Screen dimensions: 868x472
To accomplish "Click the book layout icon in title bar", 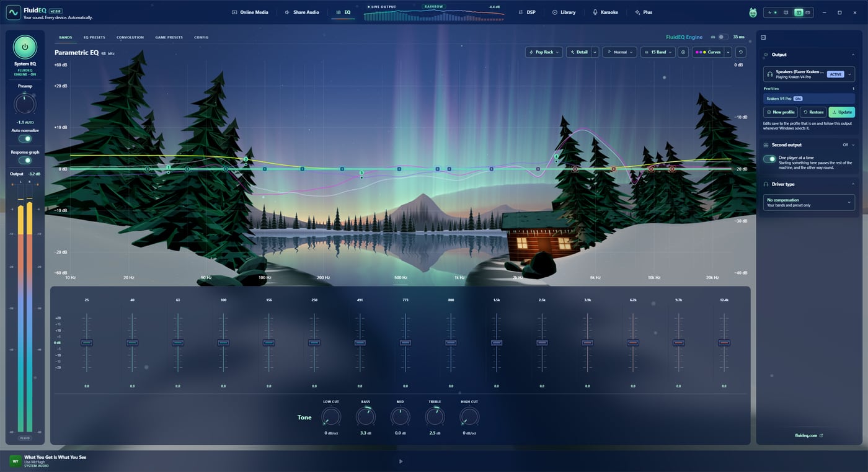I will (x=786, y=12).
